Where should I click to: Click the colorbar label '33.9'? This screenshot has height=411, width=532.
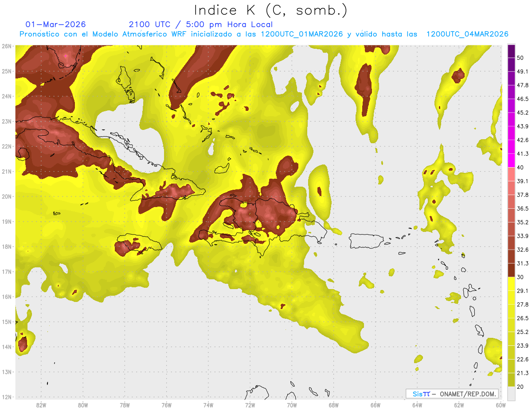point(523,236)
